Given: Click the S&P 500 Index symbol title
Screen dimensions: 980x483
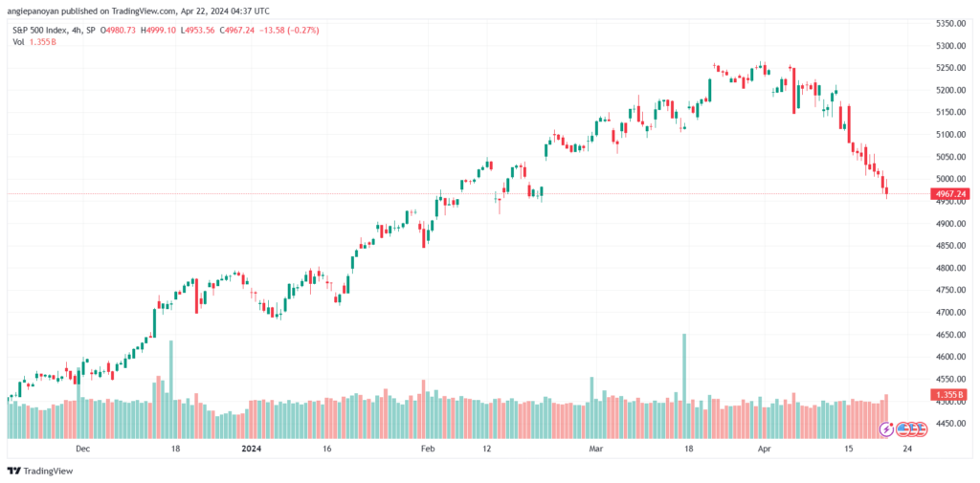Looking at the screenshot, I should [37, 30].
